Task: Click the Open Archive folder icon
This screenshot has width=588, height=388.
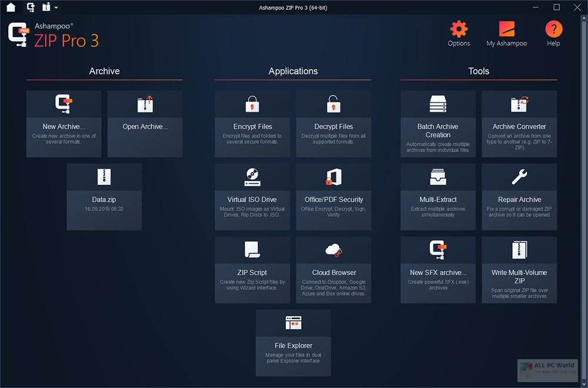Action: click(145, 104)
